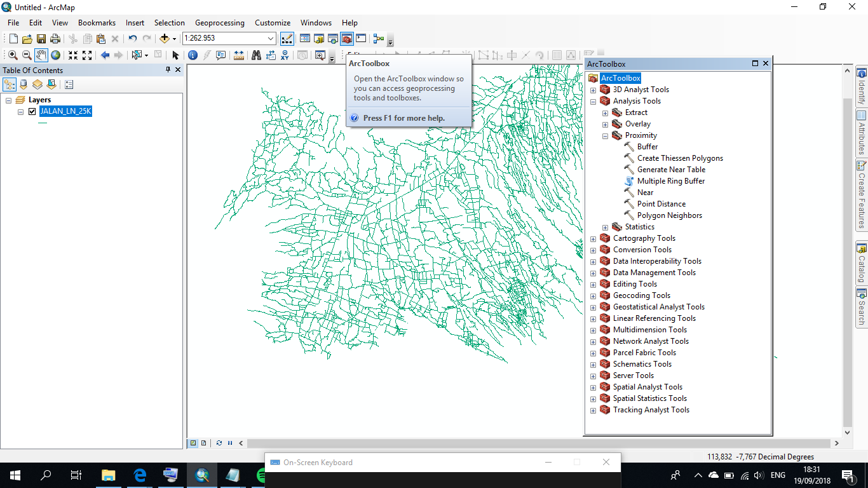
Task: Expand the Spatial Analyst Tools toolbox
Action: point(593,386)
